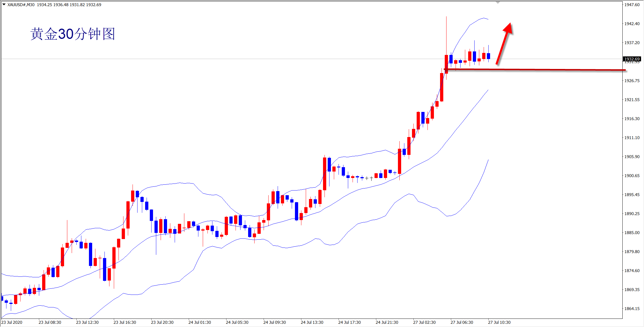Click the 1885.00 price scale label
The width and height of the screenshot is (644, 327).
coord(632,233)
